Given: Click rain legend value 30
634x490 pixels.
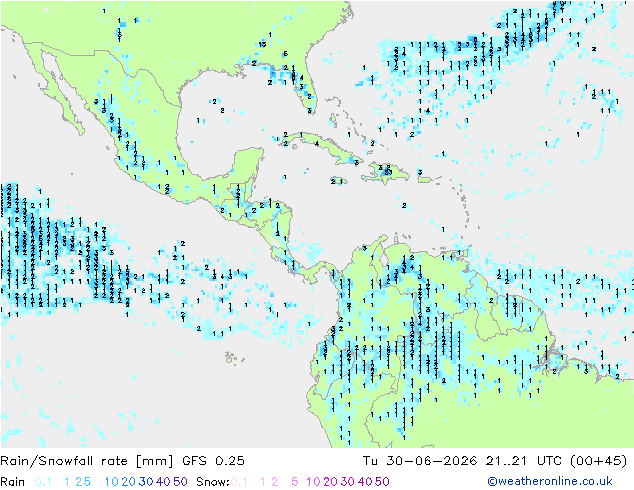Looking at the screenshot, I should 146,482.
